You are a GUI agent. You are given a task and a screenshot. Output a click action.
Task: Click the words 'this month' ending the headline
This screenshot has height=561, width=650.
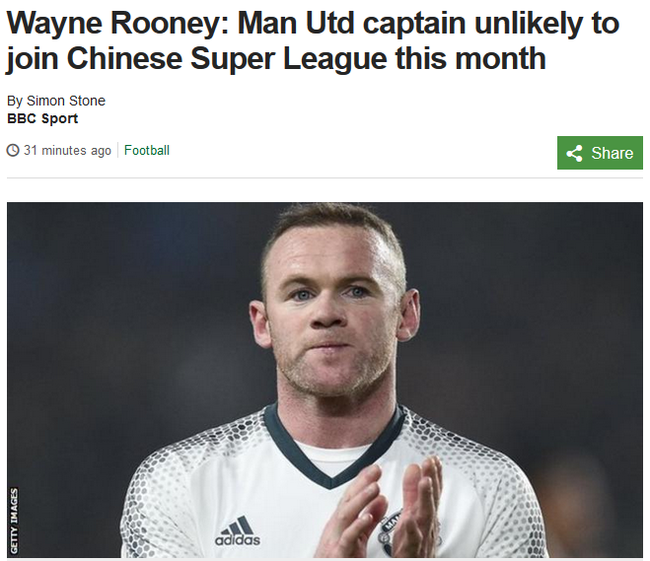(471, 58)
